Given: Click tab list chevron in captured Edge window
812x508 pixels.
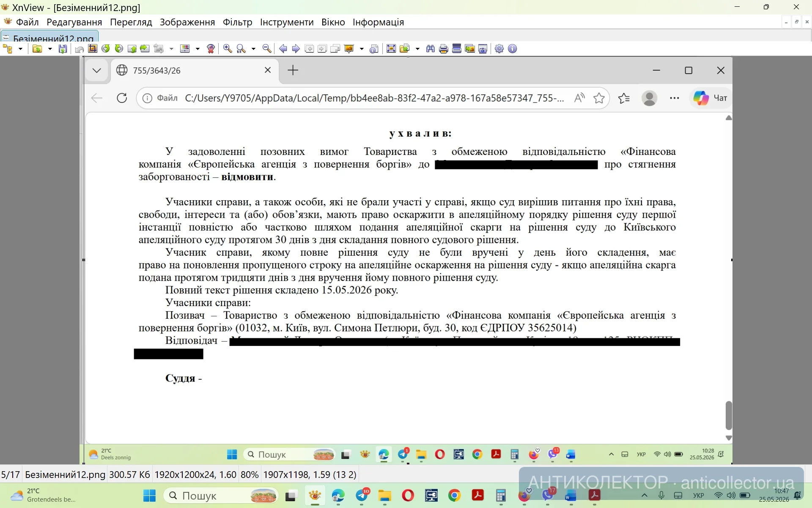Looking at the screenshot, I should (97, 70).
